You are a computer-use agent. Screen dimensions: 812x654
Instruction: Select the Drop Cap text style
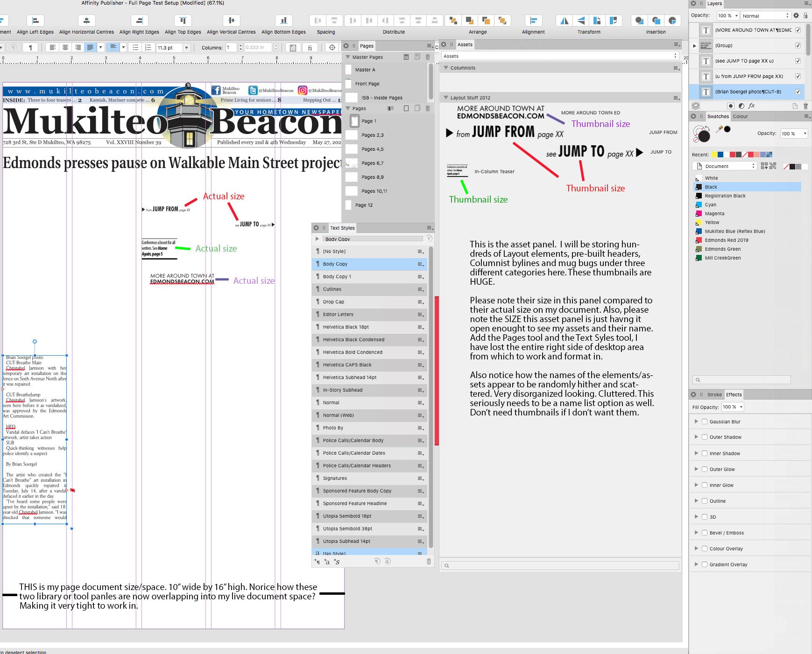pyautogui.click(x=369, y=302)
